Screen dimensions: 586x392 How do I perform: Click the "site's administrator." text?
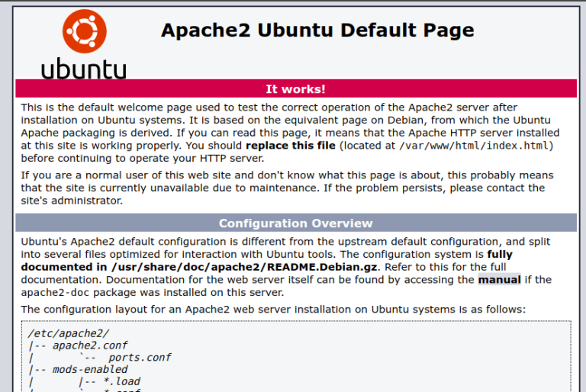[x=72, y=201]
